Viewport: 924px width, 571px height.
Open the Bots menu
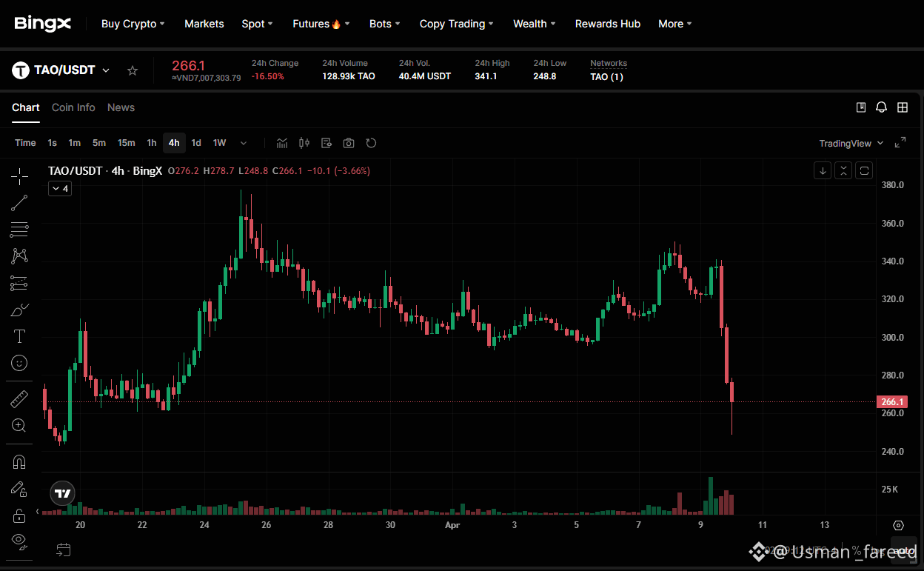click(385, 24)
